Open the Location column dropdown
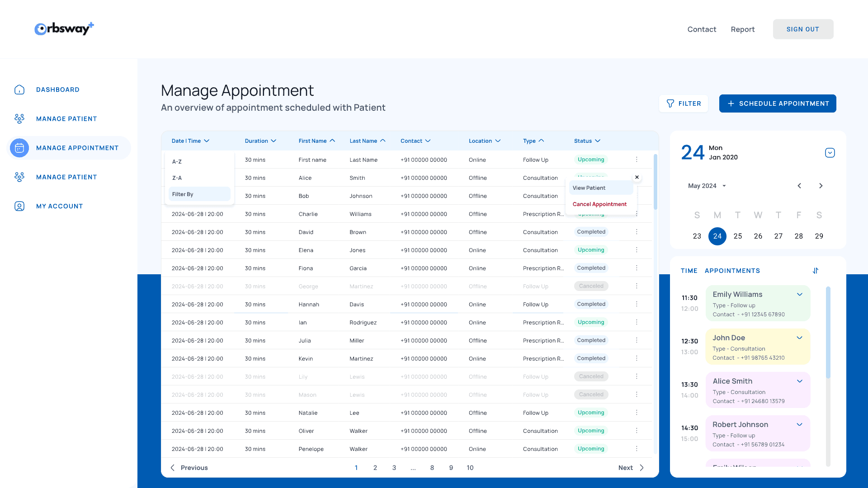868x488 pixels. coord(498,141)
